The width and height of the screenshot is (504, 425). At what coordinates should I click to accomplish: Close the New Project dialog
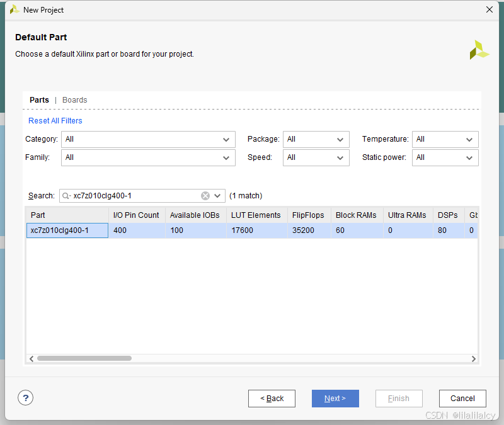click(x=490, y=9)
